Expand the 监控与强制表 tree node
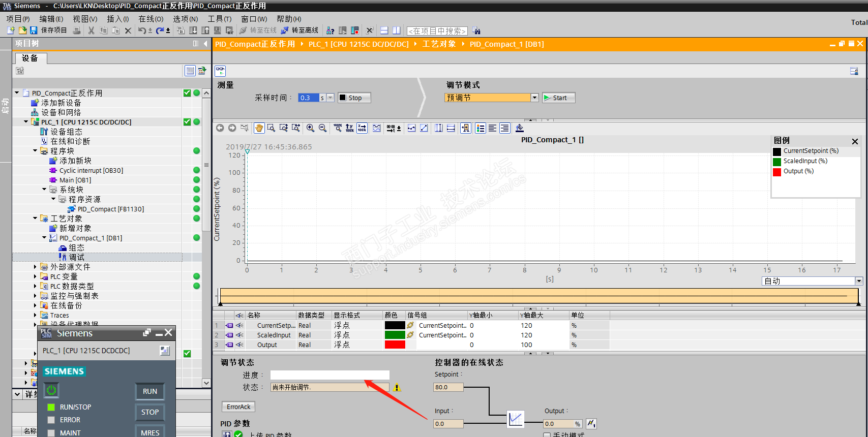 click(x=35, y=296)
